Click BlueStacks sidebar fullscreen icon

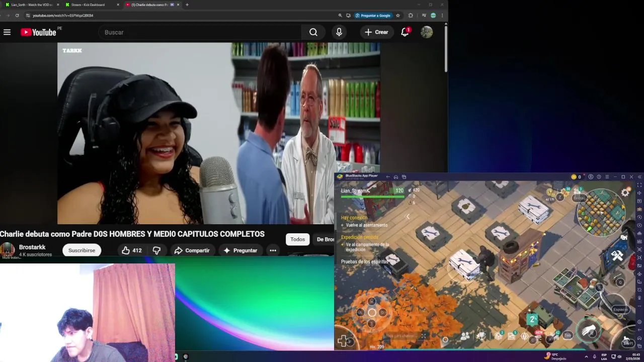click(639, 185)
